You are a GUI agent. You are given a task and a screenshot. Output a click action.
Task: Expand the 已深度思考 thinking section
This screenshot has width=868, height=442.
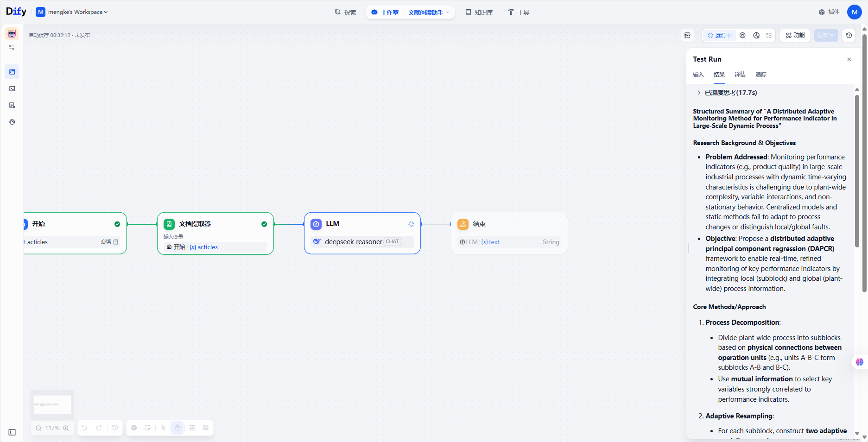click(699, 93)
